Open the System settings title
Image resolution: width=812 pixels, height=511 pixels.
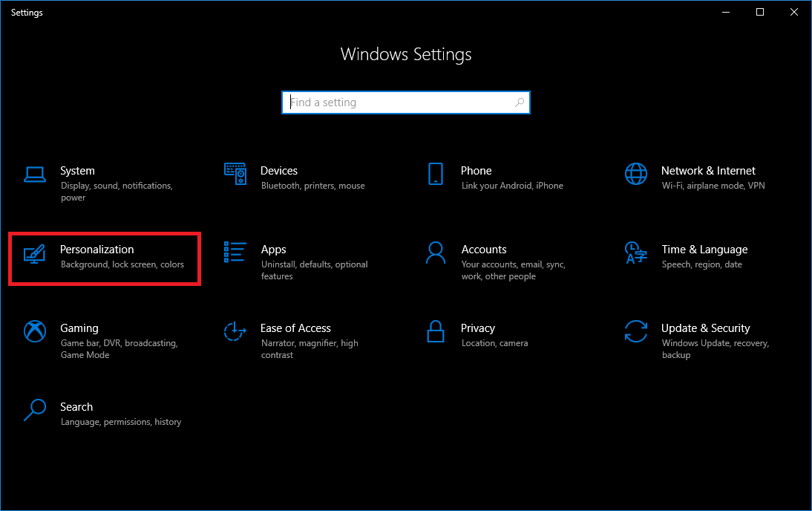coord(77,171)
